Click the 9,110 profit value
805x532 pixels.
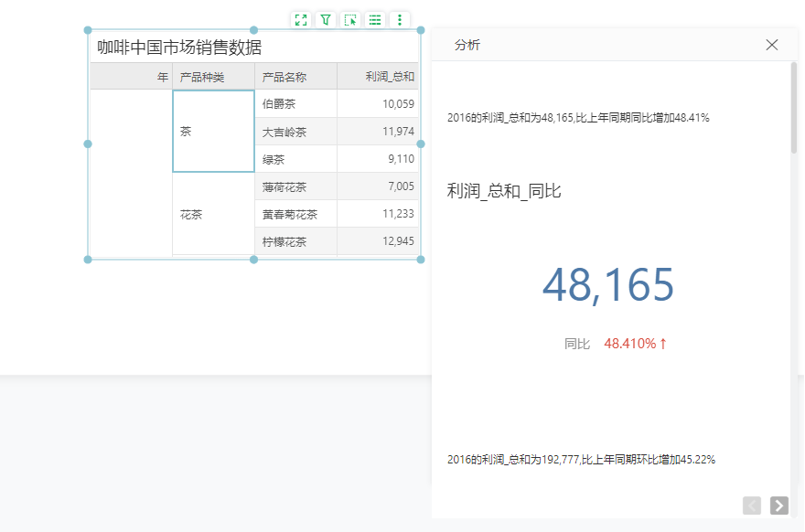tap(401, 159)
